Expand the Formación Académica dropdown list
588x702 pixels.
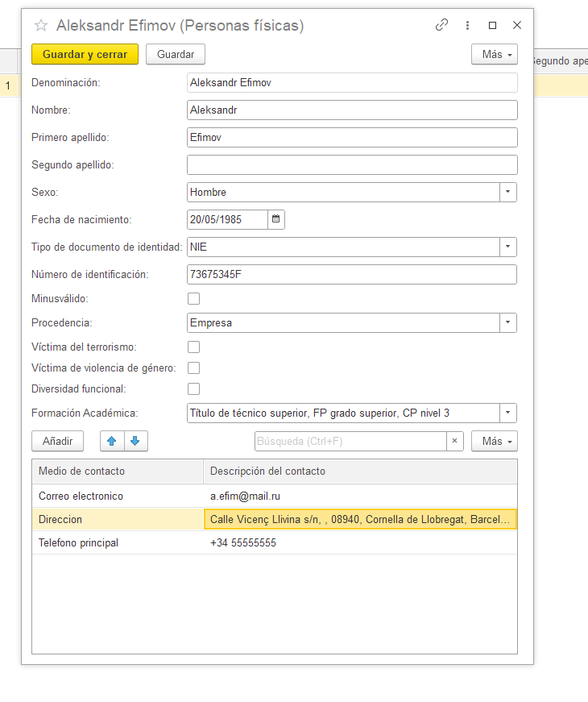coord(508,413)
